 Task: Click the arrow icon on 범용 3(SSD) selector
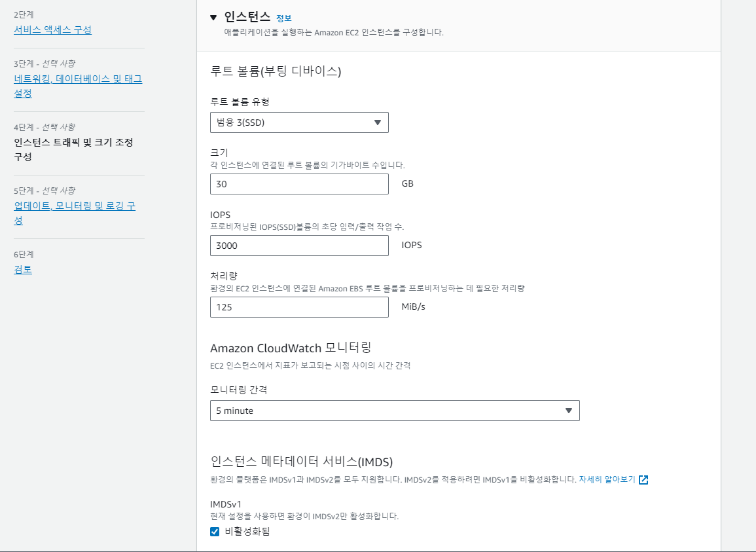click(377, 122)
